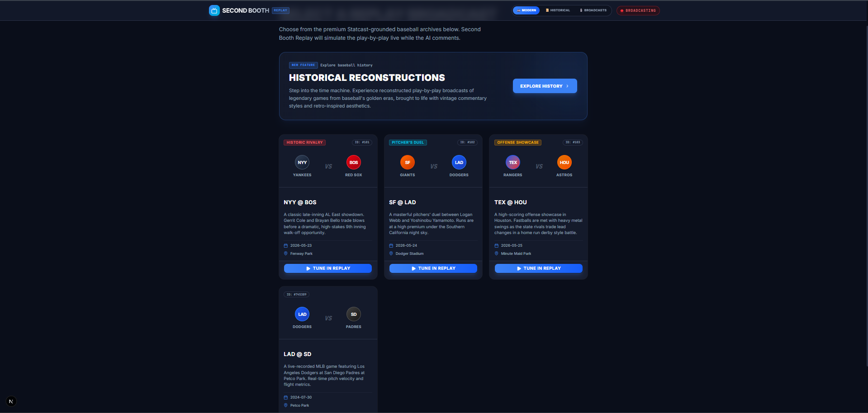Click the Second Booth TV logo icon
The width and height of the screenshot is (868, 413).
click(214, 10)
